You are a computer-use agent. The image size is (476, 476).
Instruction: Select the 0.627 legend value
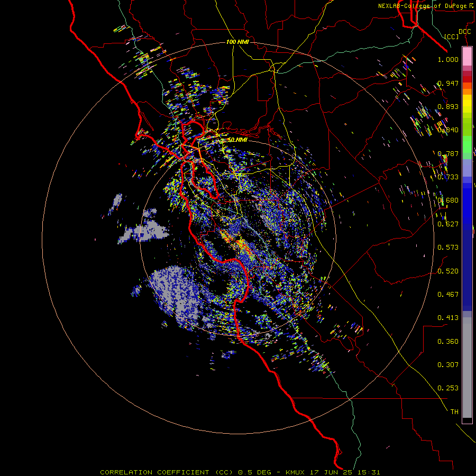click(448, 224)
